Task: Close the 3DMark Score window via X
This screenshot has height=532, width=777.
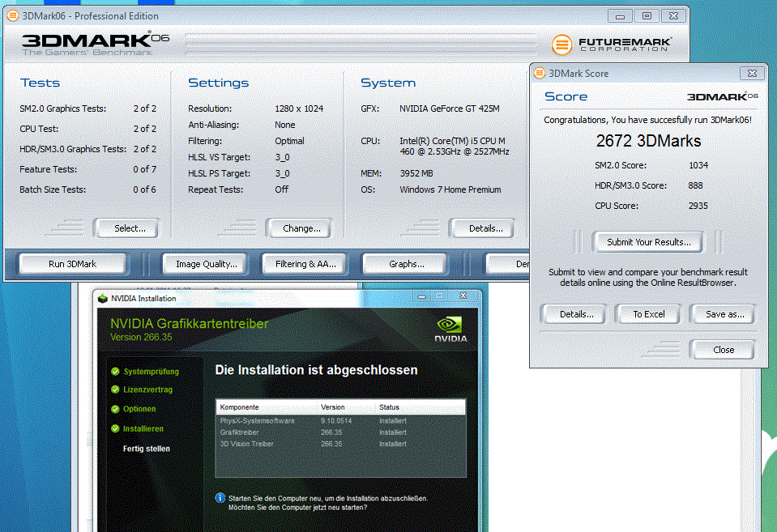Action: [752, 74]
